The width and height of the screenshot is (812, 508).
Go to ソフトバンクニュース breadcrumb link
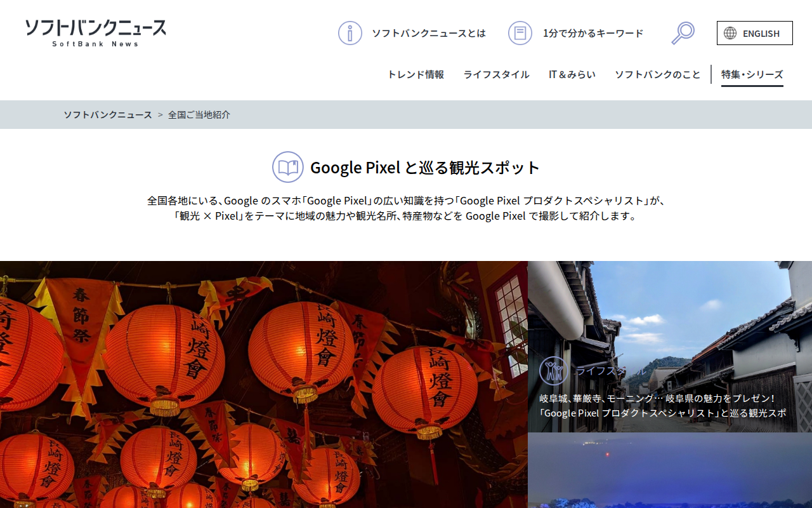click(108, 115)
